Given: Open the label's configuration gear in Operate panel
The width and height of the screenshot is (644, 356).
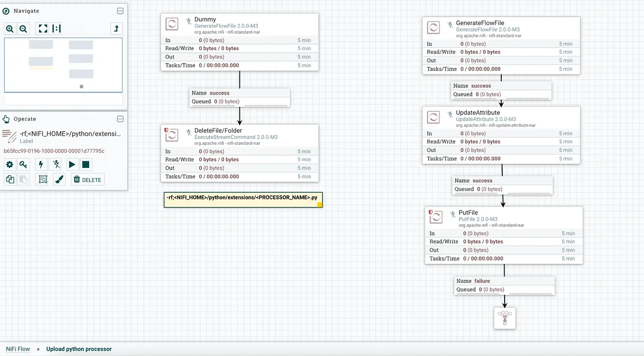Looking at the screenshot, I should coord(9,164).
